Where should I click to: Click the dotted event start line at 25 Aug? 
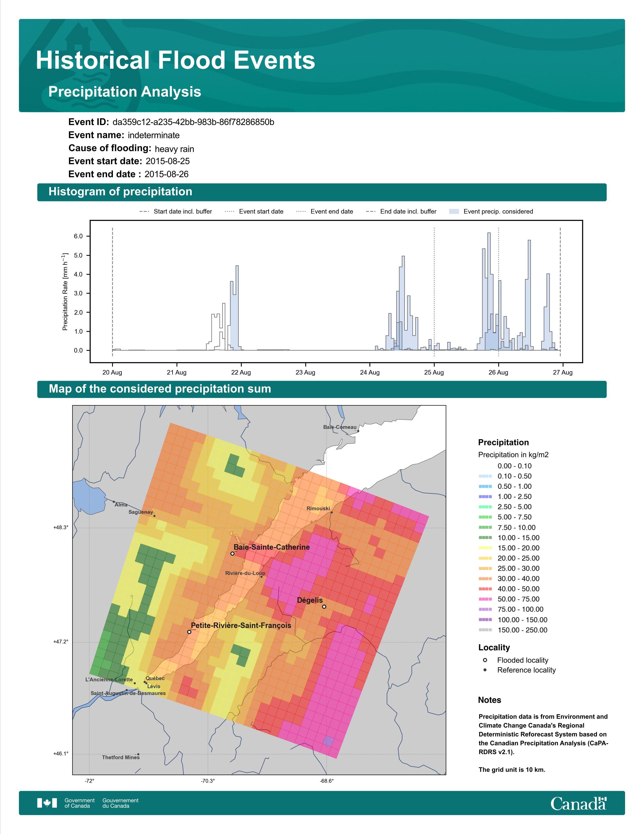[434, 292]
